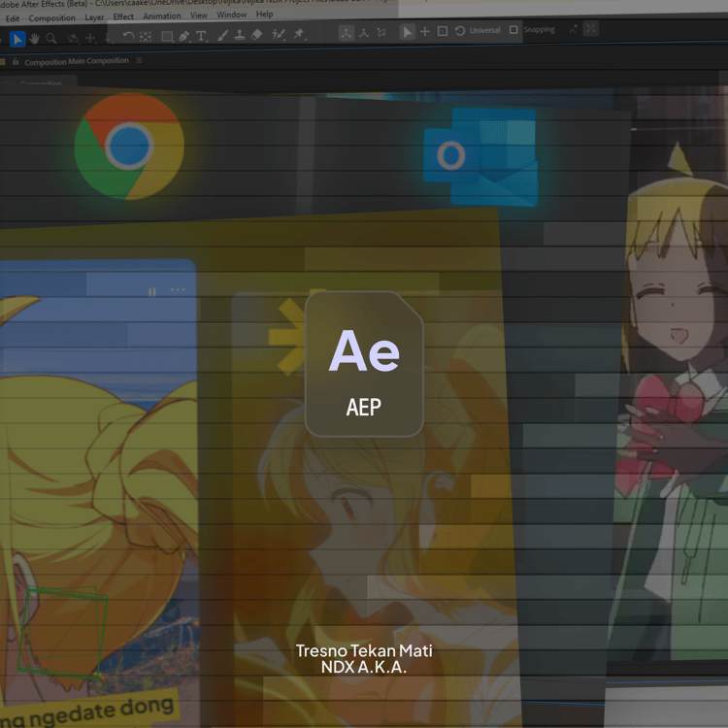728x728 pixels.
Task: Select the Roto Brush tool
Action: point(279,34)
